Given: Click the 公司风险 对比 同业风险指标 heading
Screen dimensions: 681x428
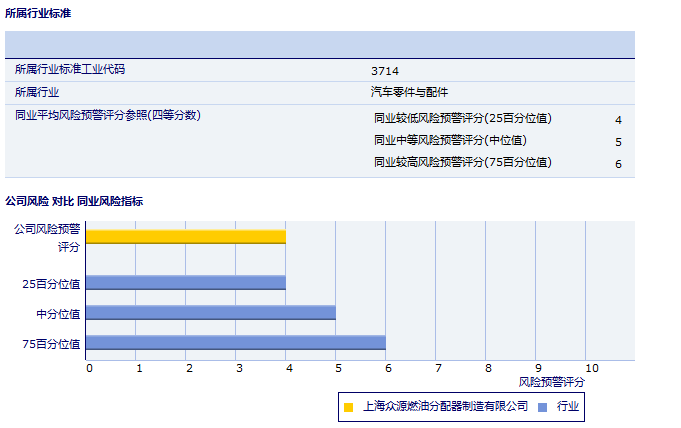Looking at the screenshot, I should (74, 201).
